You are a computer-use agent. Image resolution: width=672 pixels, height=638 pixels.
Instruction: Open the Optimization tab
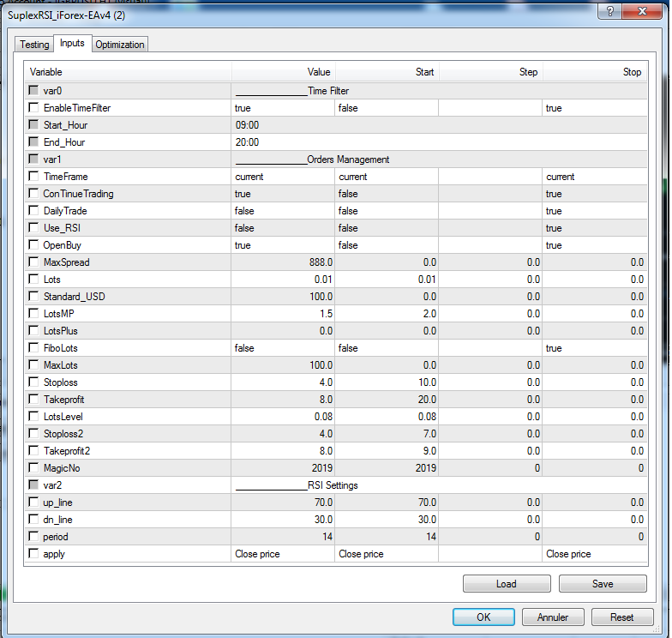click(x=120, y=45)
